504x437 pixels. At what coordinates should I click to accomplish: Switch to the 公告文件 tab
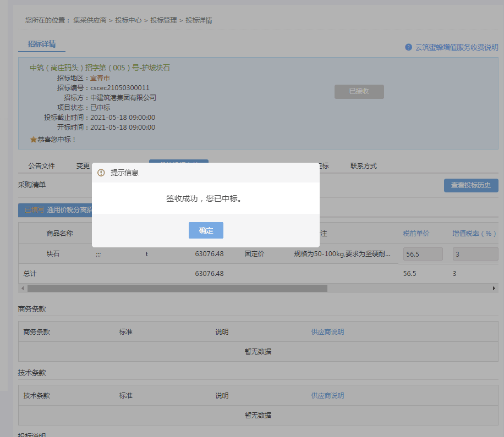(x=42, y=166)
